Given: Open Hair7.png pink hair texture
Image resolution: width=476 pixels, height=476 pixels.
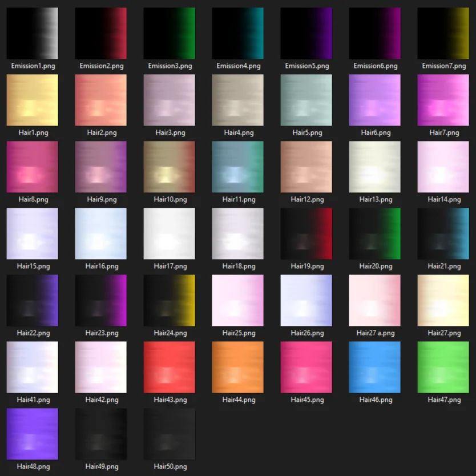Looking at the screenshot, I should pyautogui.click(x=443, y=100).
